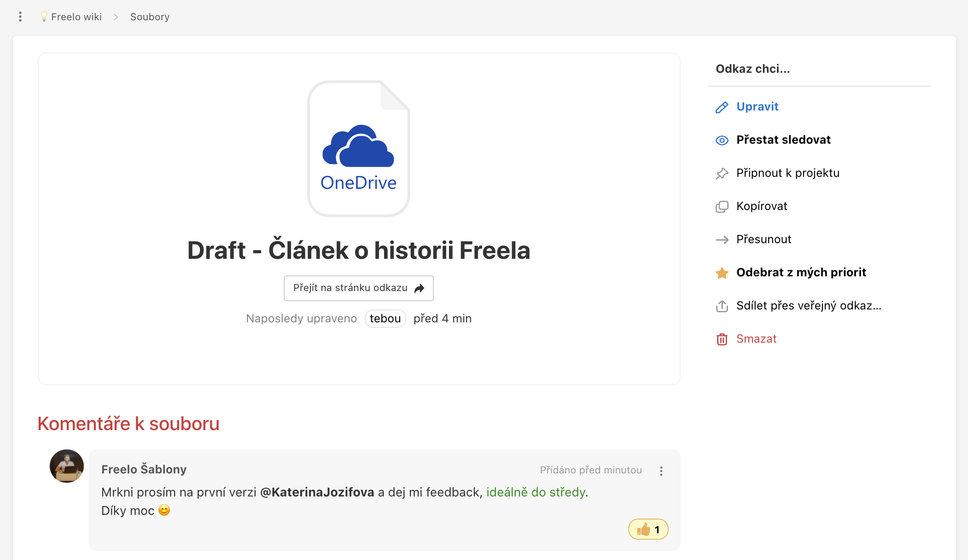
Task: Toggle the star icon for priorities
Action: click(722, 273)
